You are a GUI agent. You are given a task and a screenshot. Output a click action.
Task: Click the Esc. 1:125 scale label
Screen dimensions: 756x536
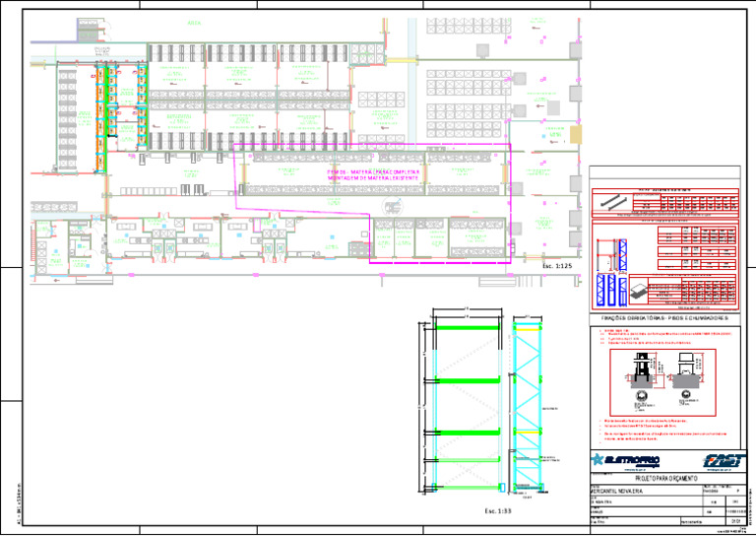point(556,266)
